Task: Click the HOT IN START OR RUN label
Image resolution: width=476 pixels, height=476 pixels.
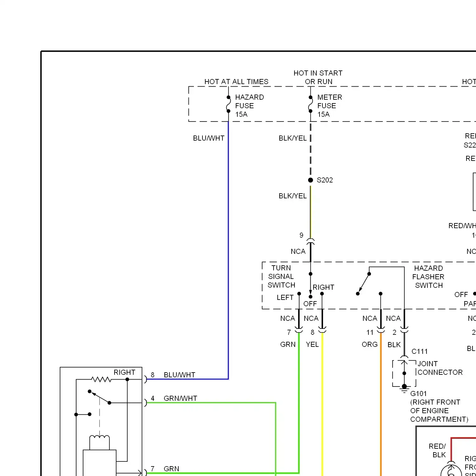Action: tap(318, 77)
